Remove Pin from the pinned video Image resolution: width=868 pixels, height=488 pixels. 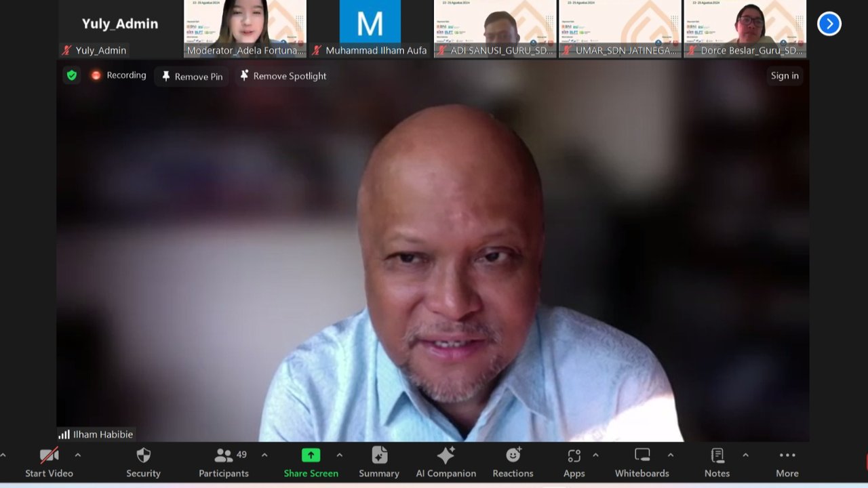192,77
